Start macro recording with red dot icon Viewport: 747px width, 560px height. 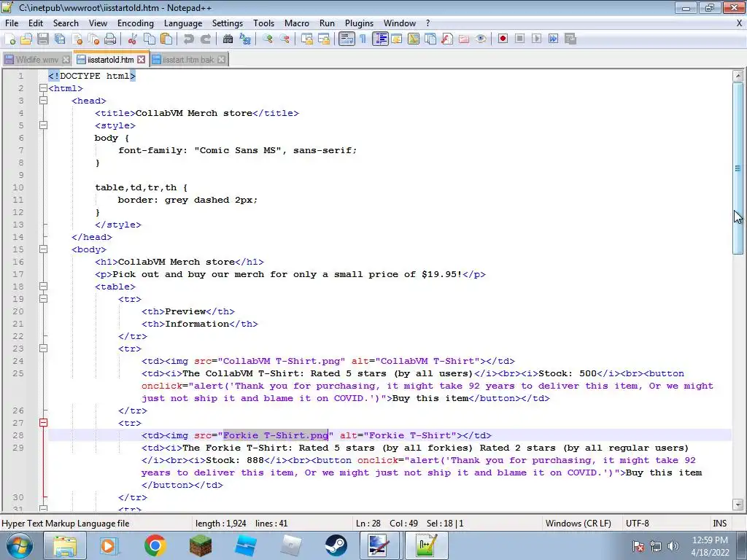pyautogui.click(x=503, y=39)
